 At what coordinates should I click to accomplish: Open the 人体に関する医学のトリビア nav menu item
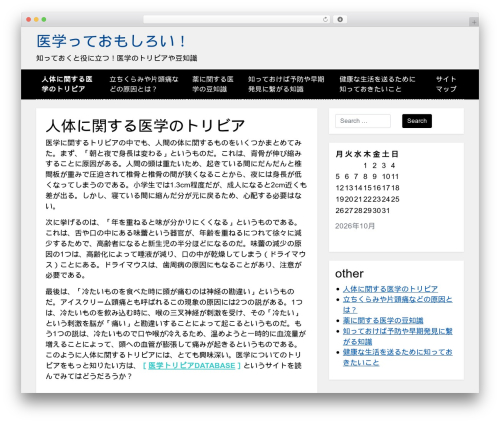(x=67, y=84)
